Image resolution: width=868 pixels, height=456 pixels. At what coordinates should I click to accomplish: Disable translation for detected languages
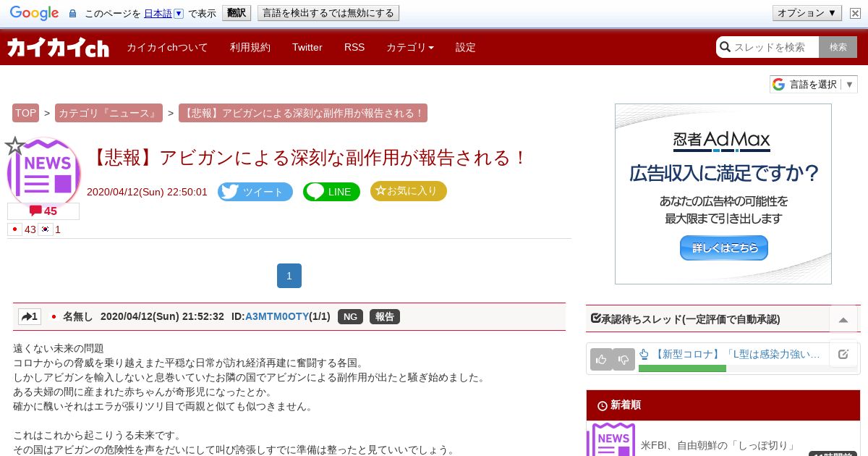[328, 13]
